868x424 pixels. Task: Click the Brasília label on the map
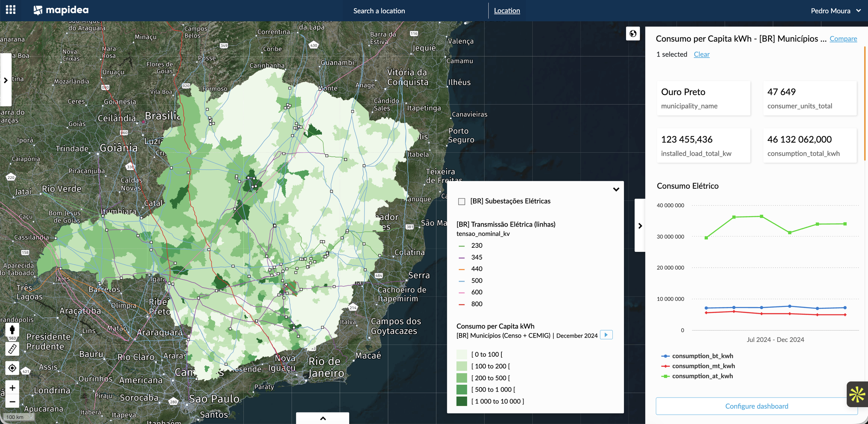pyautogui.click(x=162, y=116)
